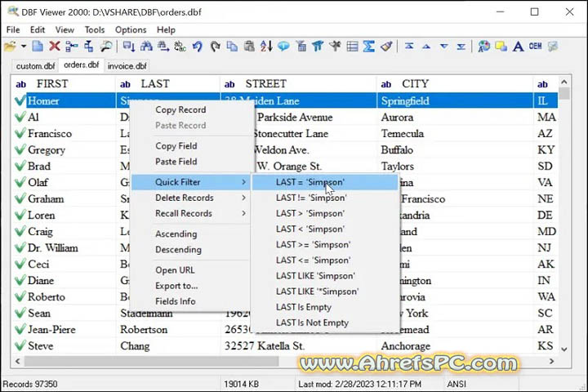Viewport: 588px width, 392px height.
Task: Open the Options menu
Action: coord(131,30)
